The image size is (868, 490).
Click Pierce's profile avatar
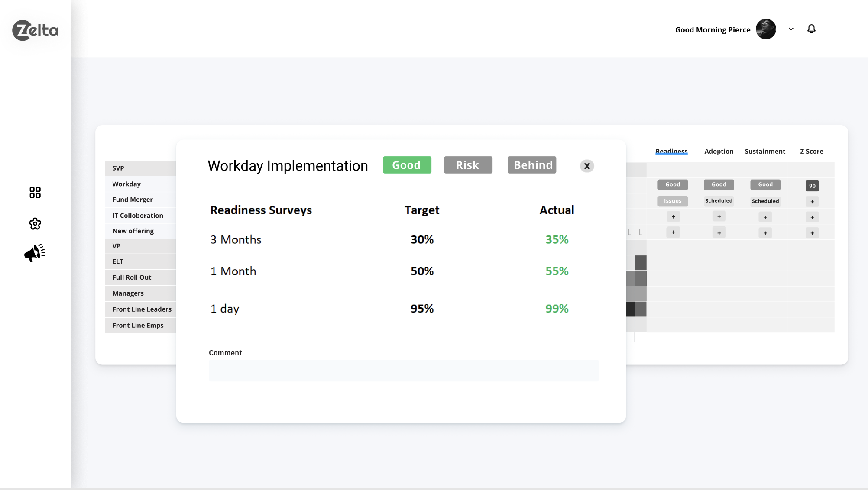click(x=766, y=29)
